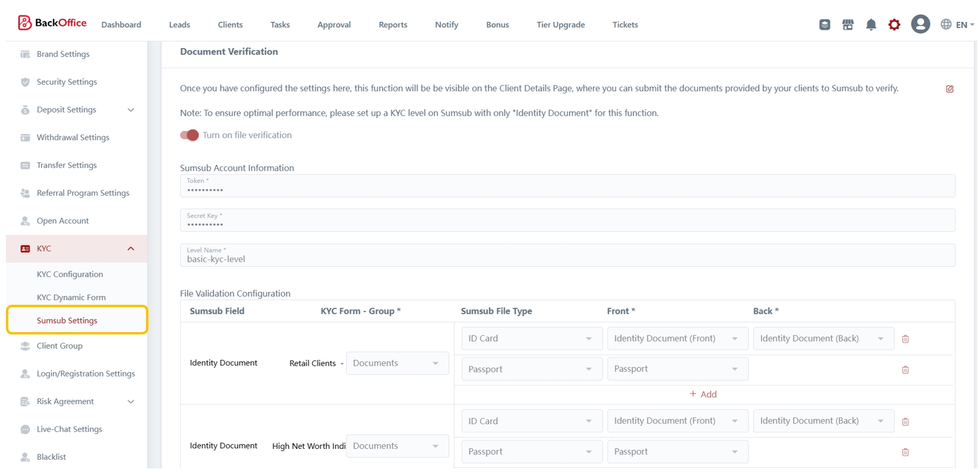
Task: Open the Retail Clients Documents dropdown
Action: pos(397,363)
